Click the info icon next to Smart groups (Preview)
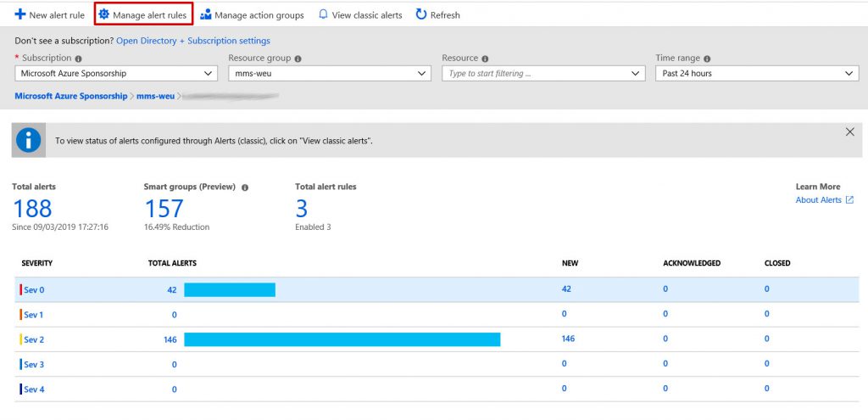Viewport: 868px width, 420px height. [245, 188]
